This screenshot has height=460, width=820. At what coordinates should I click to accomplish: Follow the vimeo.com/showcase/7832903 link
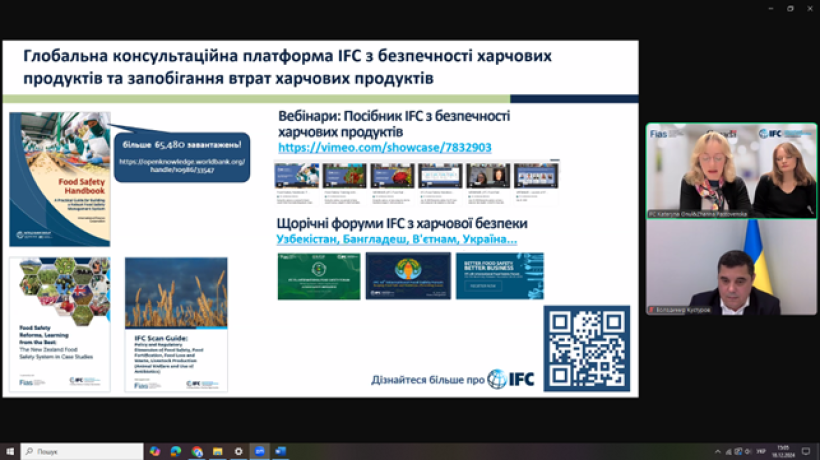384,147
